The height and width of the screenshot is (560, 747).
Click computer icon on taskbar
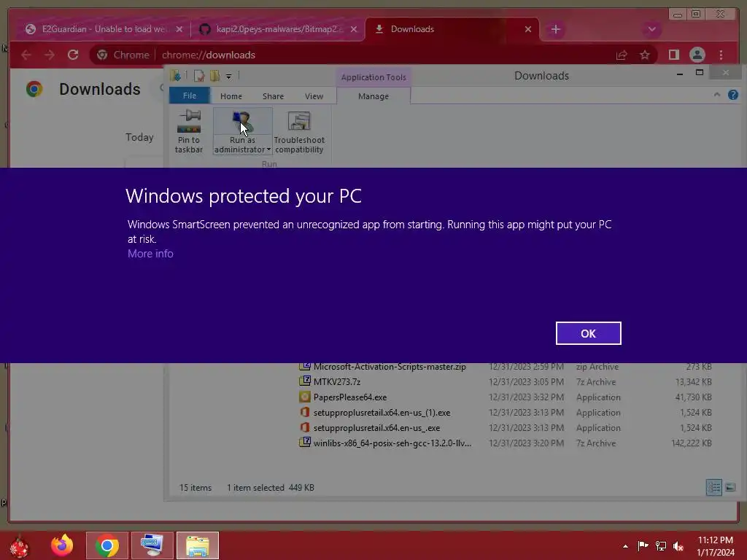(152, 545)
